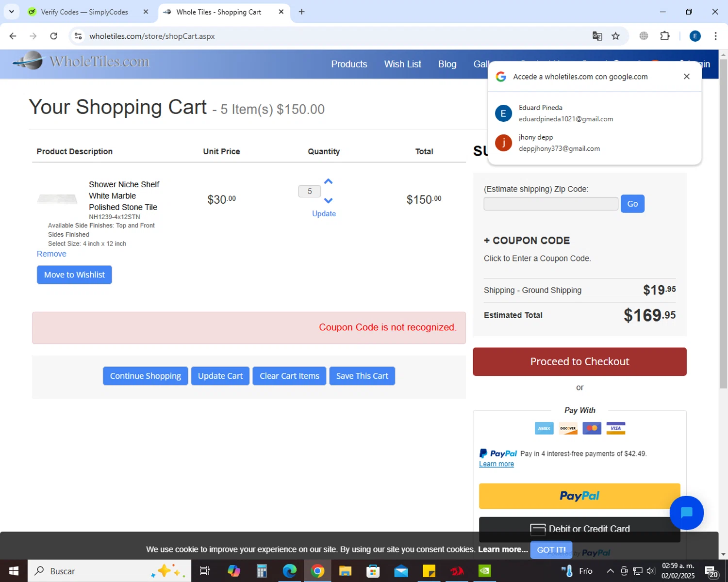Open a new browser tab
This screenshot has width=728, height=582.
coord(301,12)
